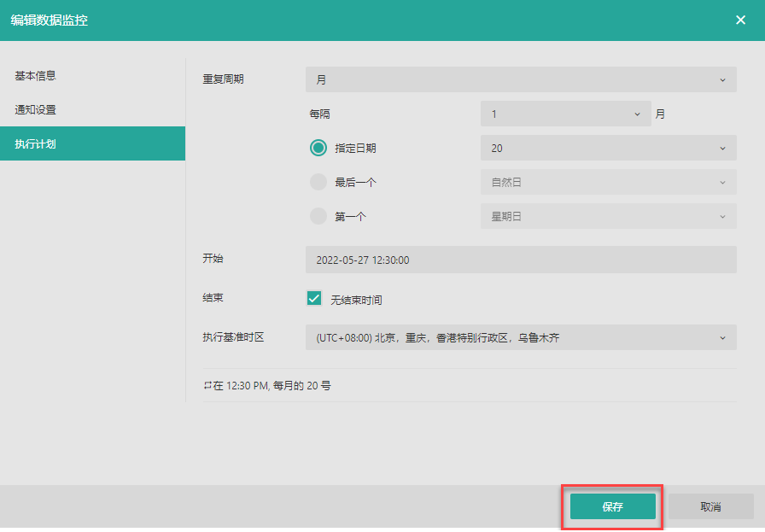Open the 自然日 dropdown
Image resolution: width=765 pixels, height=532 pixels.
click(x=609, y=182)
